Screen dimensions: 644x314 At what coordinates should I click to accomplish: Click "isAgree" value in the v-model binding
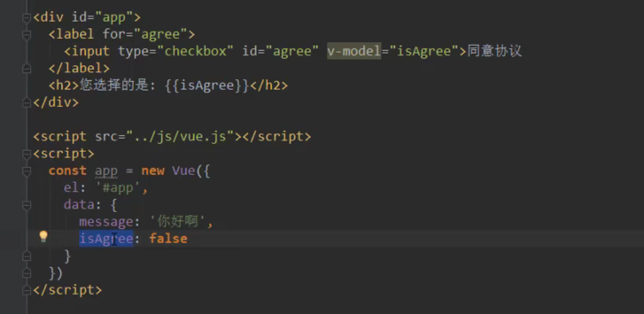(x=424, y=51)
